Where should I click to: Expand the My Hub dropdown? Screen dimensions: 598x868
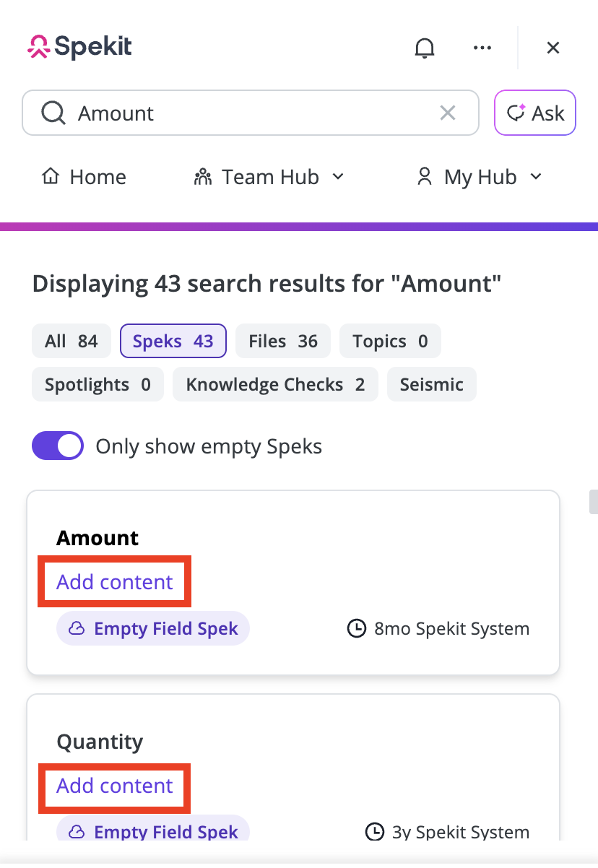[480, 177]
